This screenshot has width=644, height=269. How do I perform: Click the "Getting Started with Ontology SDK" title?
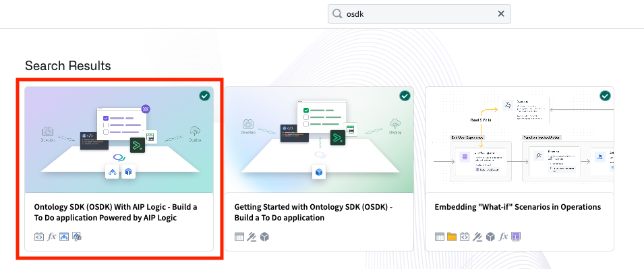(314, 212)
